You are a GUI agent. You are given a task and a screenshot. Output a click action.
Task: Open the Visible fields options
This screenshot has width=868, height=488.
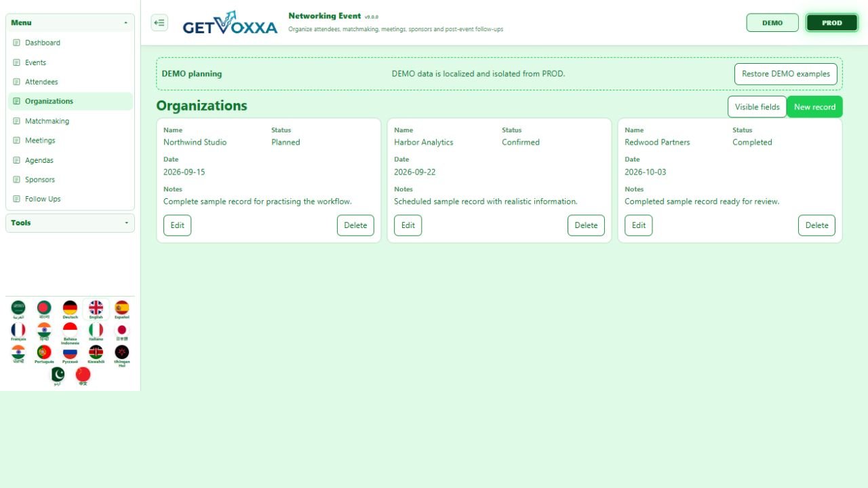pyautogui.click(x=757, y=107)
